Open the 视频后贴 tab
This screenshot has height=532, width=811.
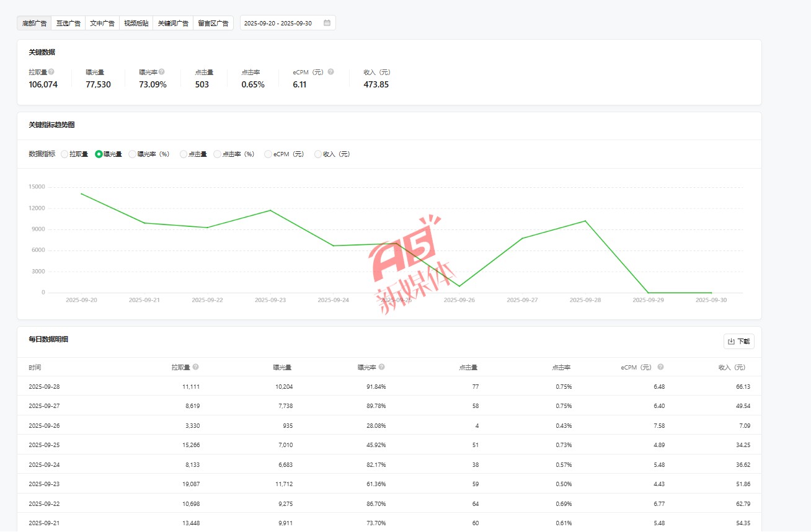pyautogui.click(x=136, y=24)
